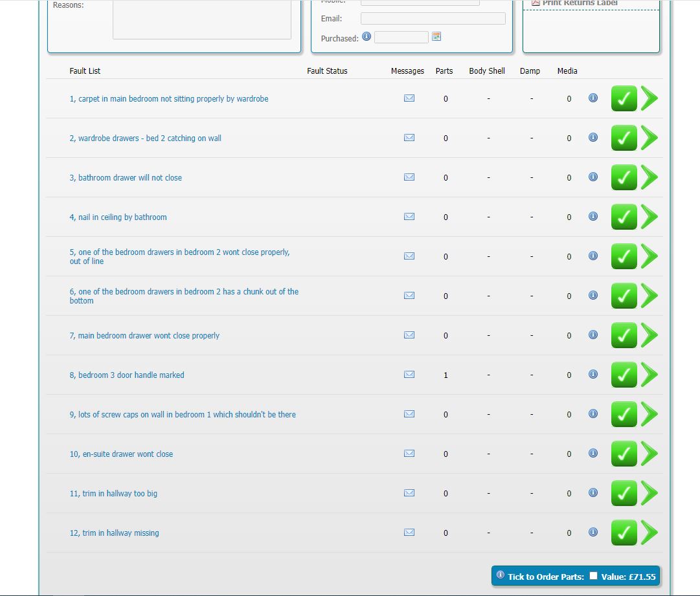Open messages envelope for nail in ceiling fault
Viewport: 700px width, 596px height.
[x=409, y=216]
